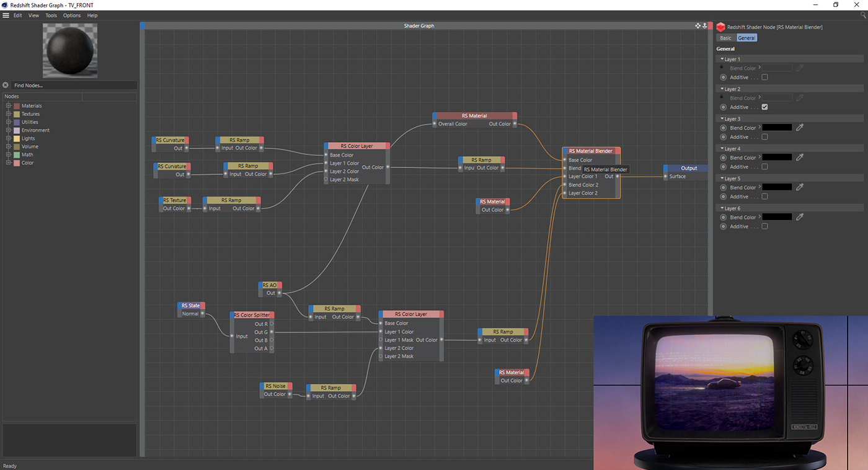Clear the Find Nodes search with X icon
The image size is (868, 470).
[6, 85]
